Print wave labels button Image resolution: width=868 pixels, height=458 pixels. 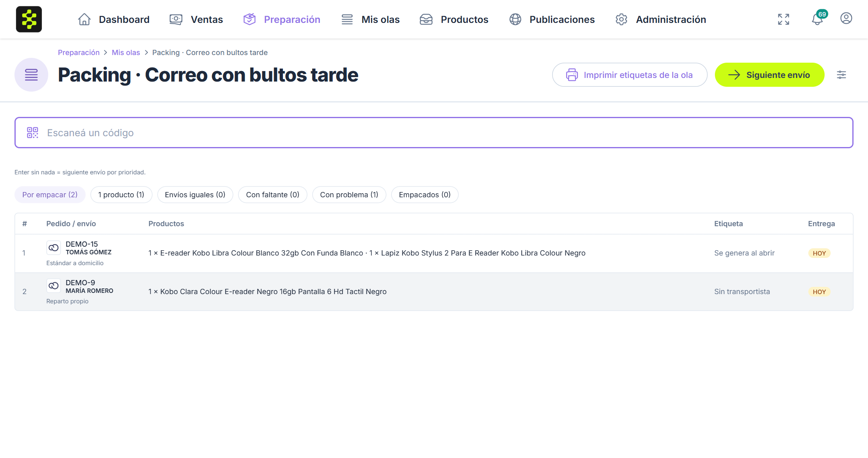[x=630, y=75]
